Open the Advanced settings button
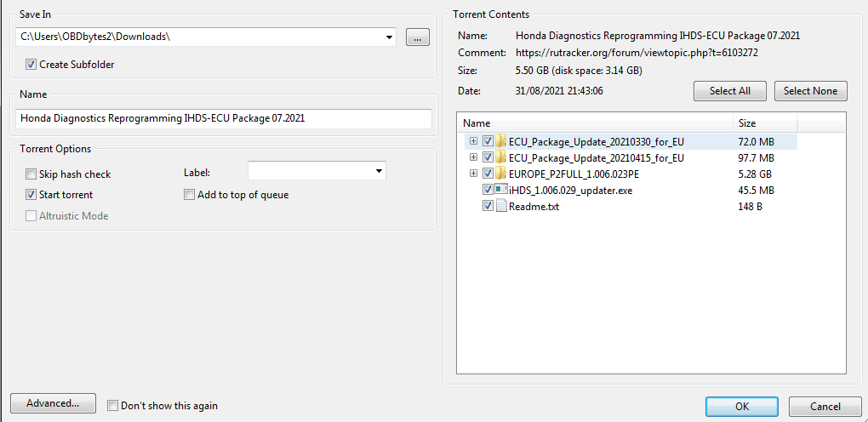Screen dimensions: 868x422 click(53, 403)
